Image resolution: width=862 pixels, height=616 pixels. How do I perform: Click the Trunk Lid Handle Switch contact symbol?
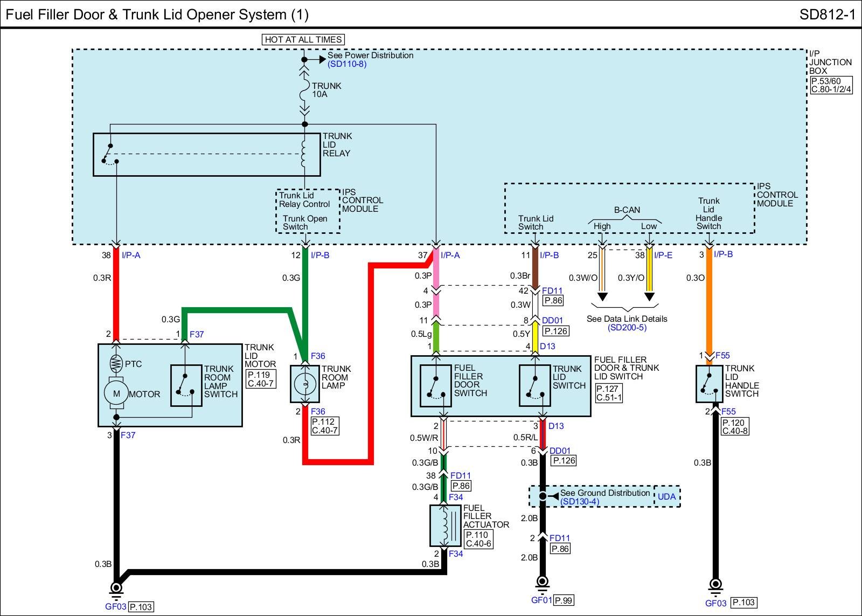(709, 384)
